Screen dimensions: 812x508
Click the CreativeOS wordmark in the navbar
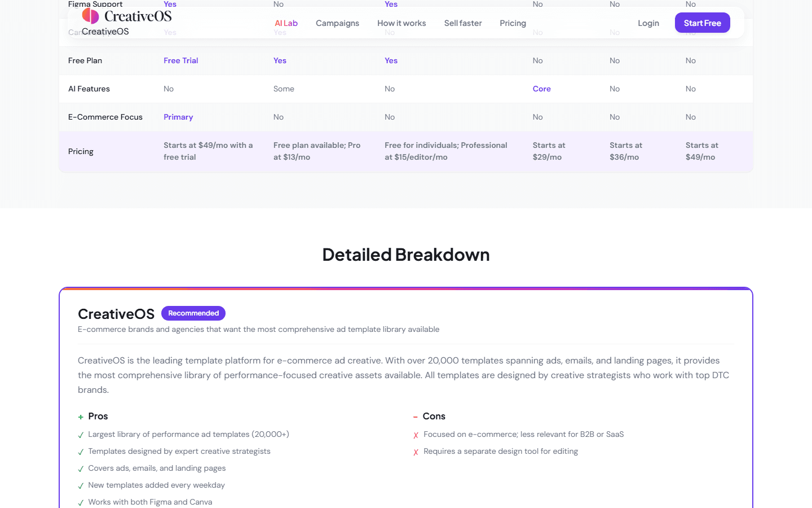coord(138,16)
